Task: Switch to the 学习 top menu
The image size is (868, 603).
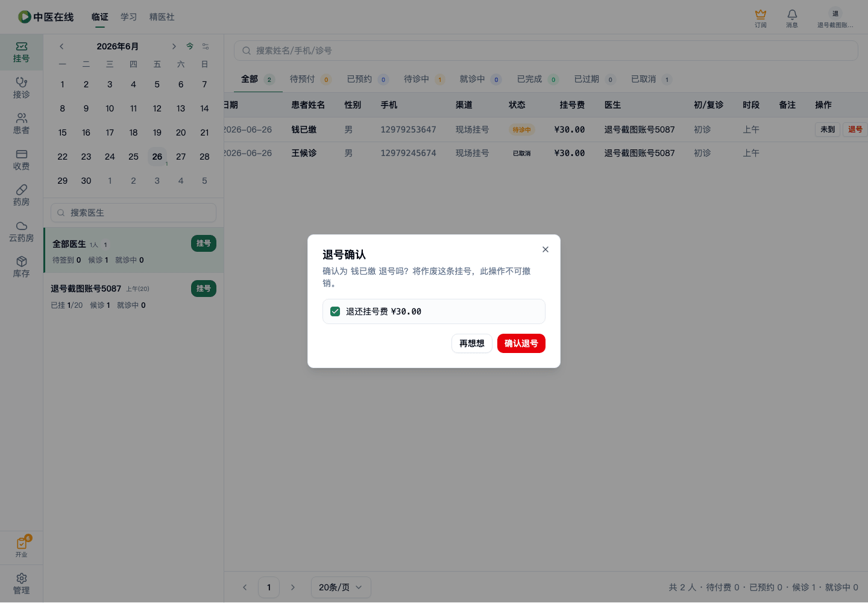Action: point(129,17)
